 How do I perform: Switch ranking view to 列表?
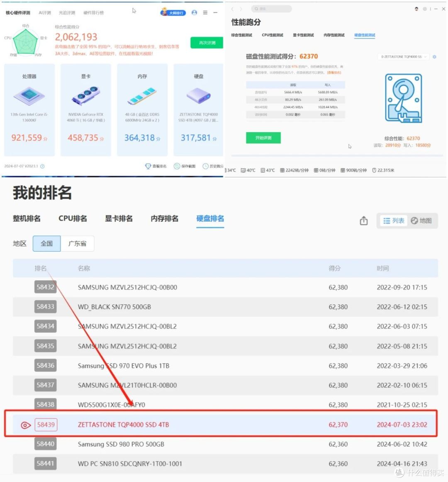pyautogui.click(x=394, y=221)
